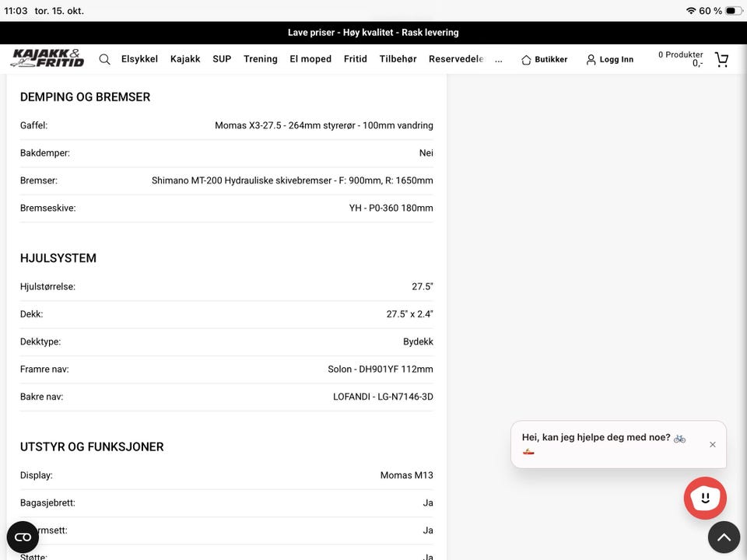747x560 pixels.
Task: Go to El moped category
Action: (310, 59)
